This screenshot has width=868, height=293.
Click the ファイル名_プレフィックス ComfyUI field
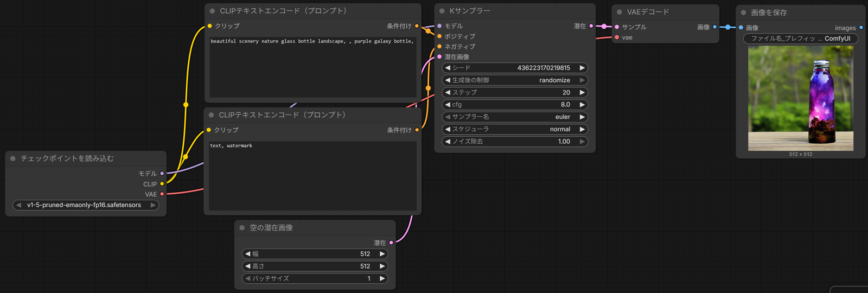coord(801,39)
